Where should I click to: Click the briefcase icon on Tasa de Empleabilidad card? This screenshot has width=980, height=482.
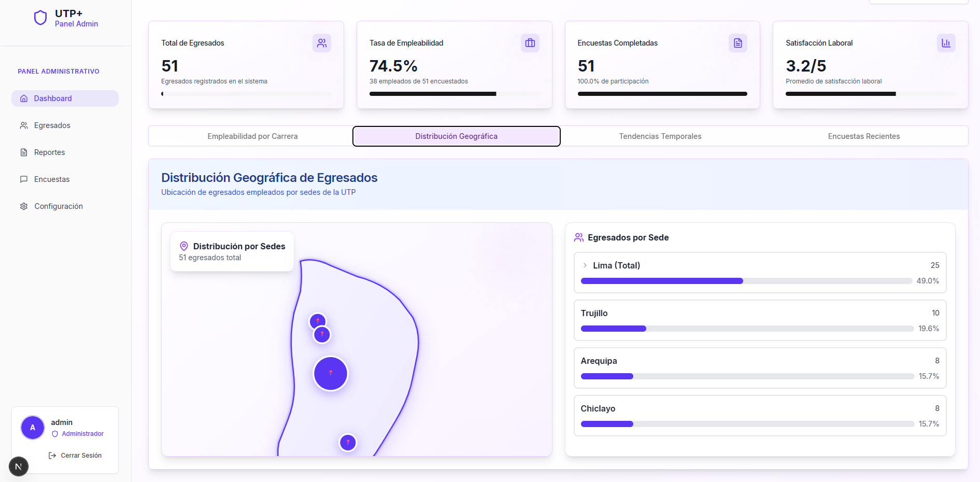[530, 43]
